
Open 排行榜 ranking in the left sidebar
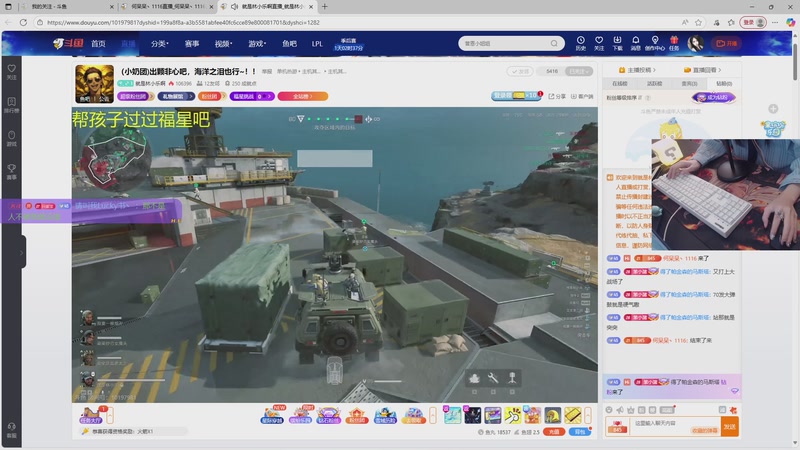pos(11,105)
